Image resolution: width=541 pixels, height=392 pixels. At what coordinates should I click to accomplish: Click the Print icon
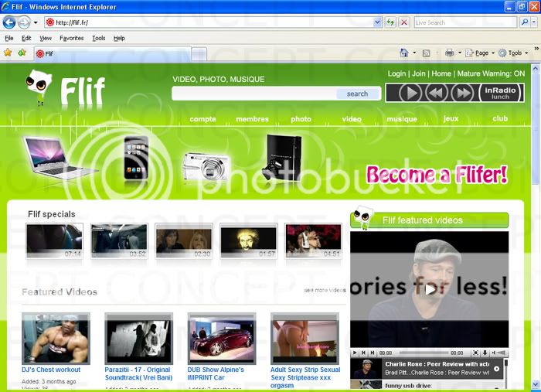point(449,53)
